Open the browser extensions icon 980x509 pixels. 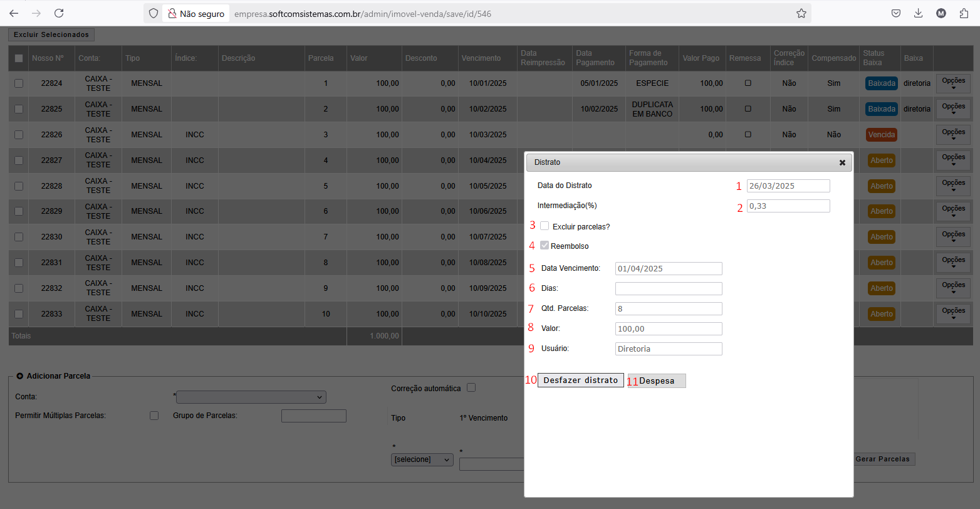point(964,13)
